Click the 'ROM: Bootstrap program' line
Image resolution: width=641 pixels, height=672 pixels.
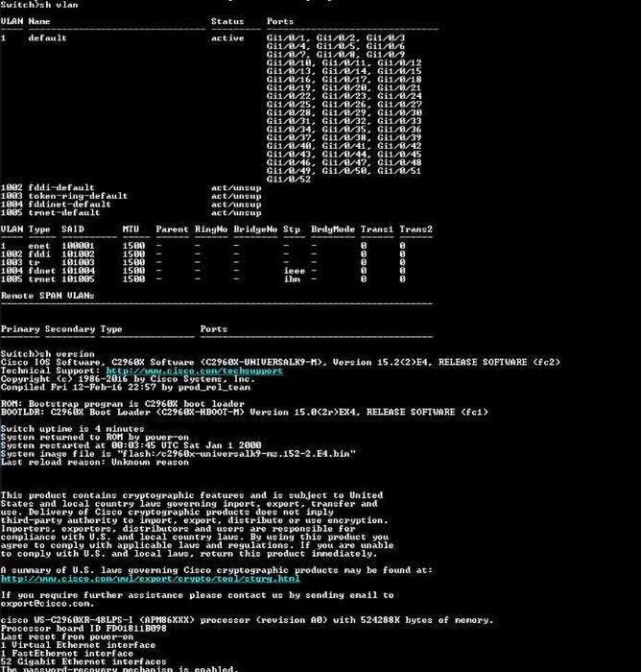123,404
